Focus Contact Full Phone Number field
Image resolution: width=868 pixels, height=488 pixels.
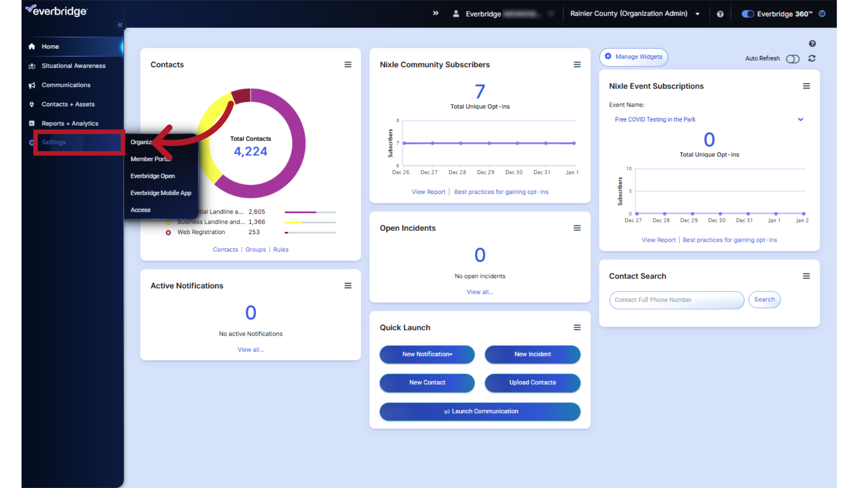[x=677, y=300]
